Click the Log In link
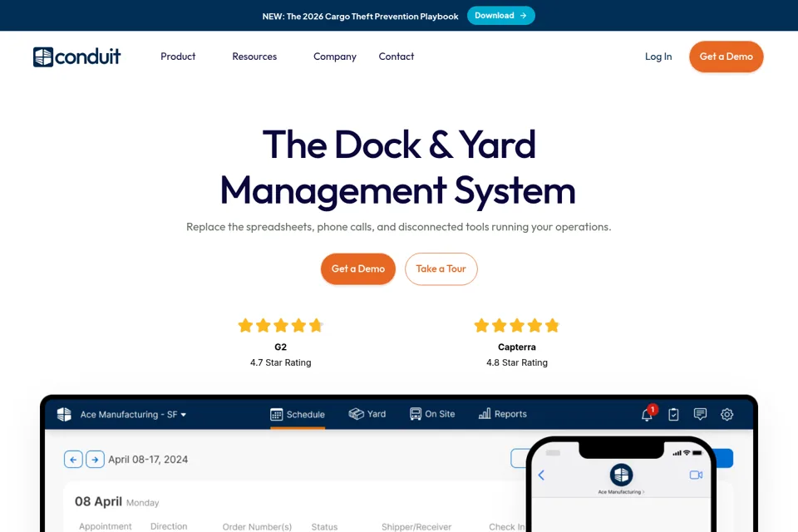 (658, 57)
